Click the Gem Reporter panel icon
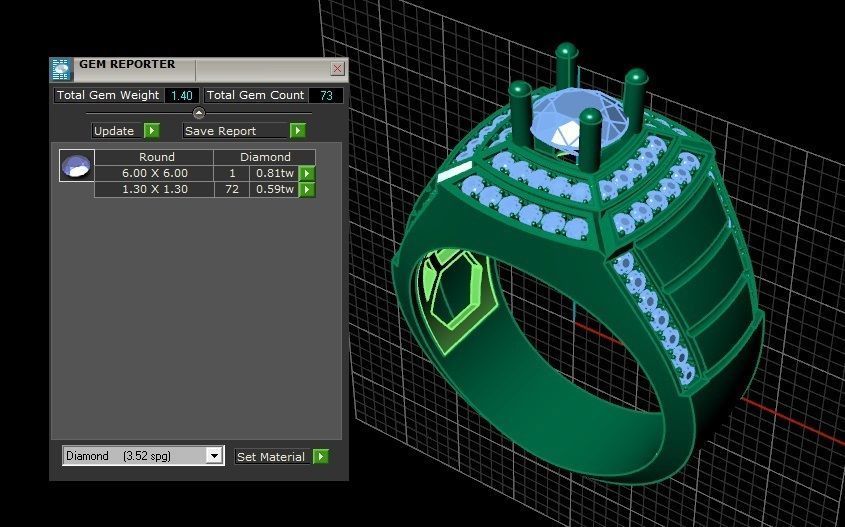The height and width of the screenshot is (527, 845). (x=61, y=70)
